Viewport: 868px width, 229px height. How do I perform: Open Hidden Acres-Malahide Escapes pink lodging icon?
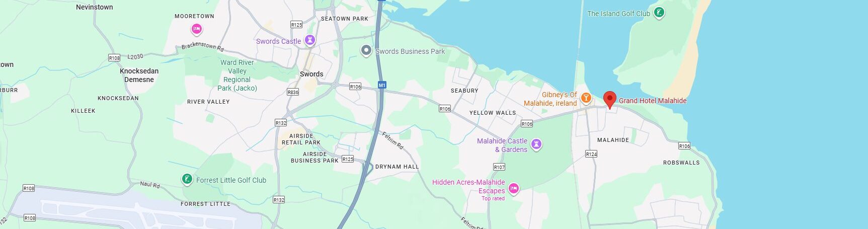pos(513,188)
